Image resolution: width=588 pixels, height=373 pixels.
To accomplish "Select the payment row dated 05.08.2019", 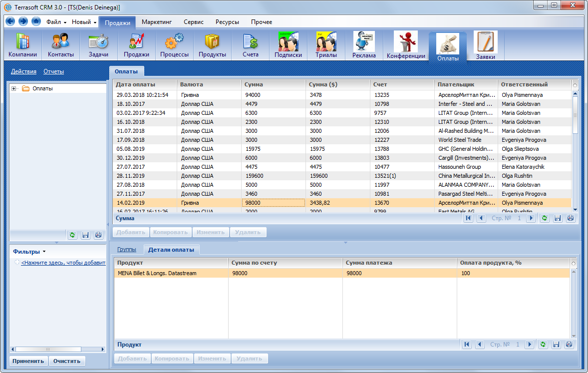I will (x=342, y=149).
